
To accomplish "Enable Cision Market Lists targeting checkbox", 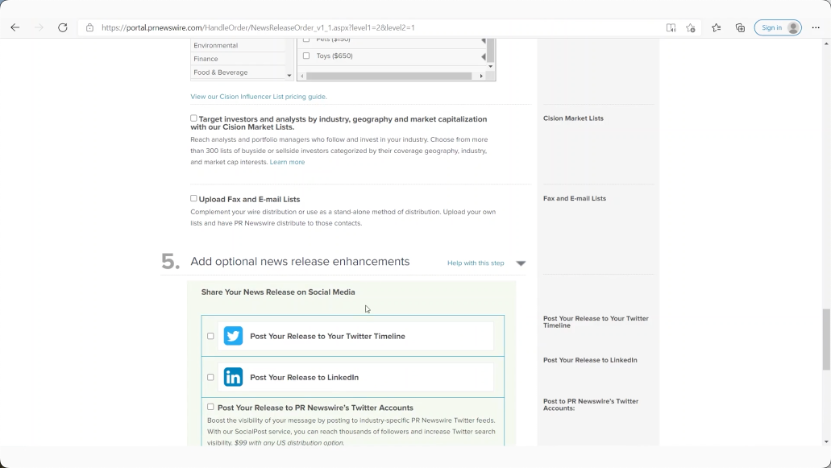I will tap(194, 118).
